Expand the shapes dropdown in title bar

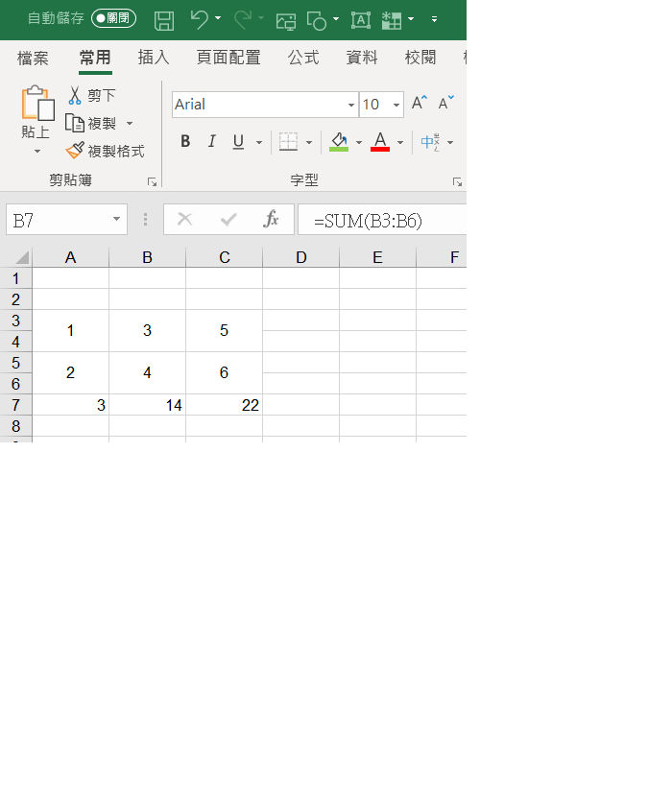pos(336,19)
